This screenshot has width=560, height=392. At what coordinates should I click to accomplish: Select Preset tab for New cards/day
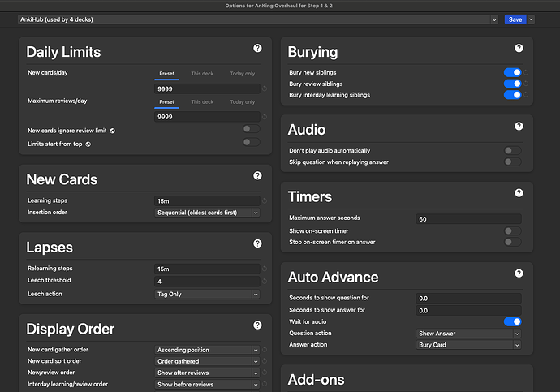pos(167,74)
